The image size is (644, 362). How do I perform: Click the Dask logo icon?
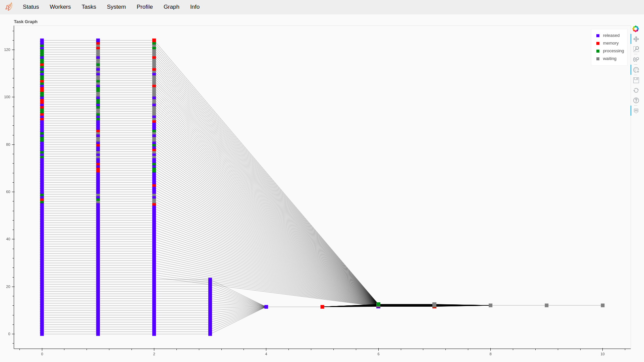9,7
